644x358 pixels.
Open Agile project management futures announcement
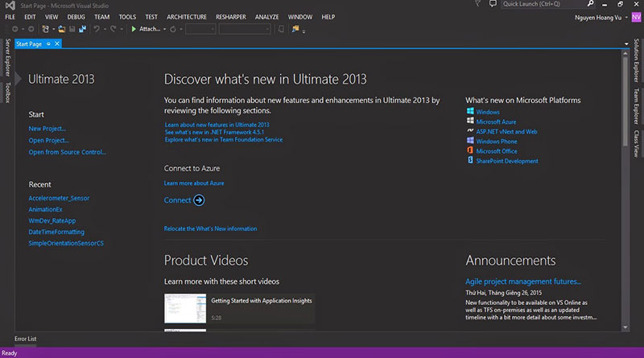pyautogui.click(x=522, y=282)
